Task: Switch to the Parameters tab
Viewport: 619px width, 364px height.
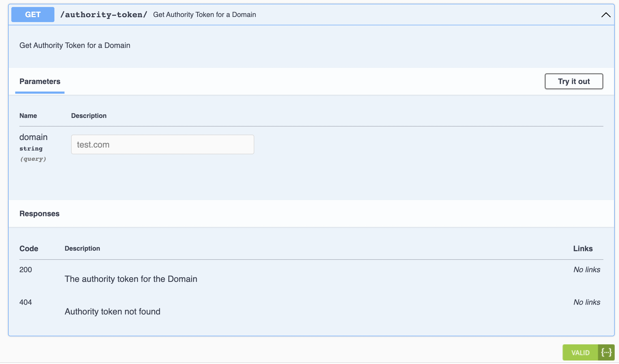Action: click(x=40, y=81)
